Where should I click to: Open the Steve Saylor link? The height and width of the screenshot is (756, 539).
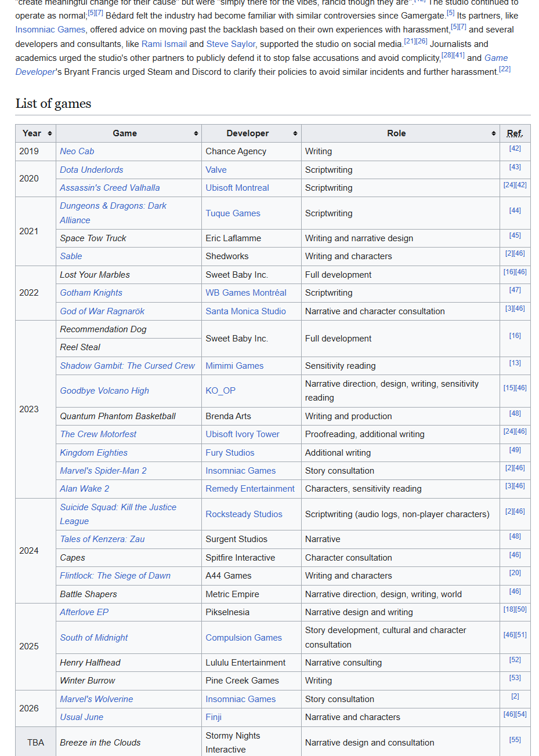coord(231,44)
